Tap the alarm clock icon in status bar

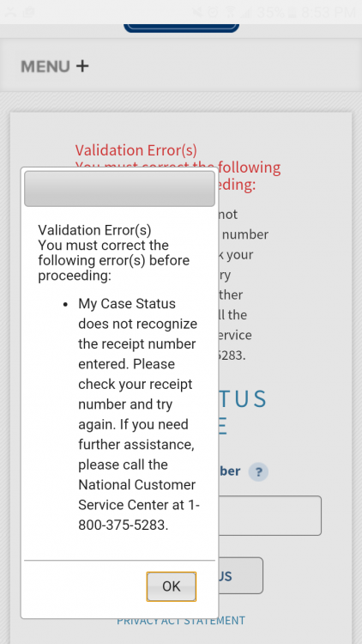pyautogui.click(x=213, y=12)
